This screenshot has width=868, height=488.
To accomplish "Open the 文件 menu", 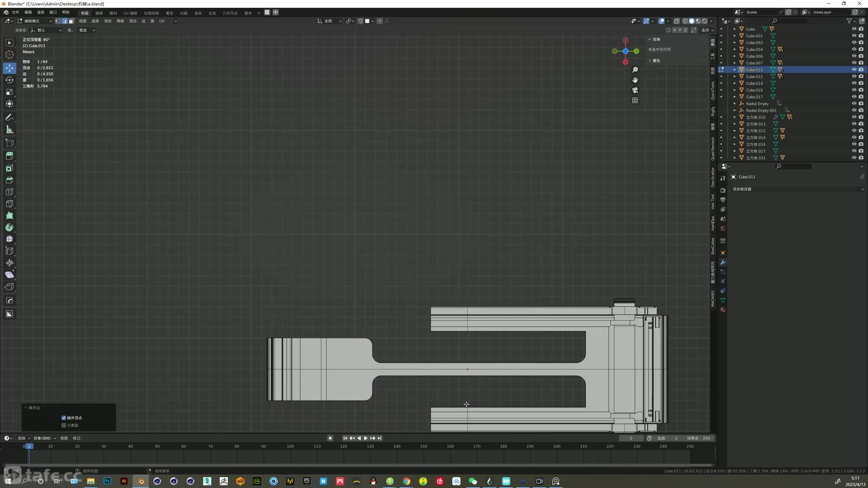I will [16, 13].
